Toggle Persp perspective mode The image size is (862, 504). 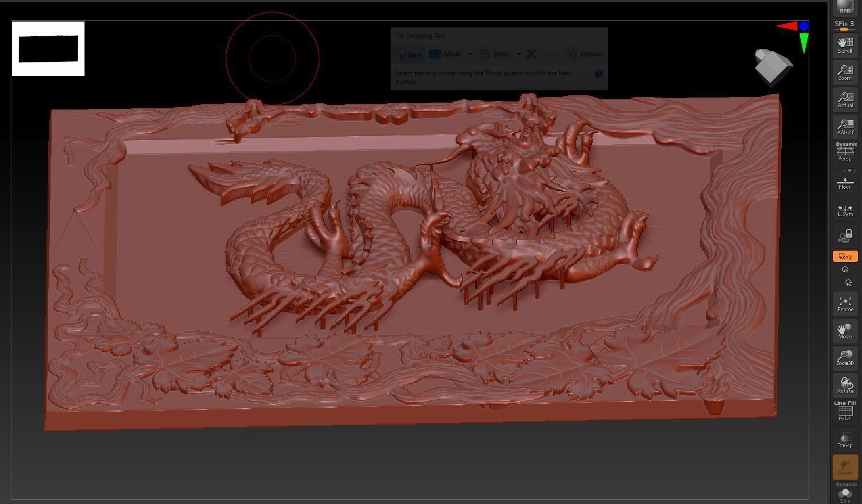845,152
